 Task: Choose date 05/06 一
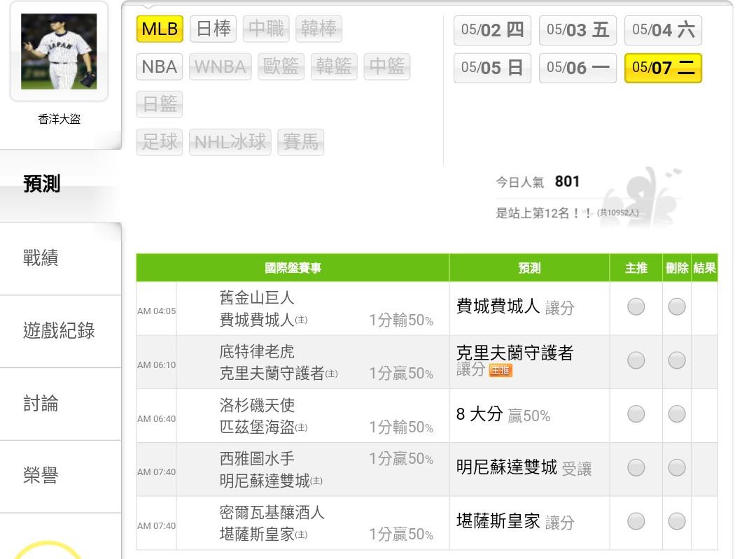pos(577,68)
